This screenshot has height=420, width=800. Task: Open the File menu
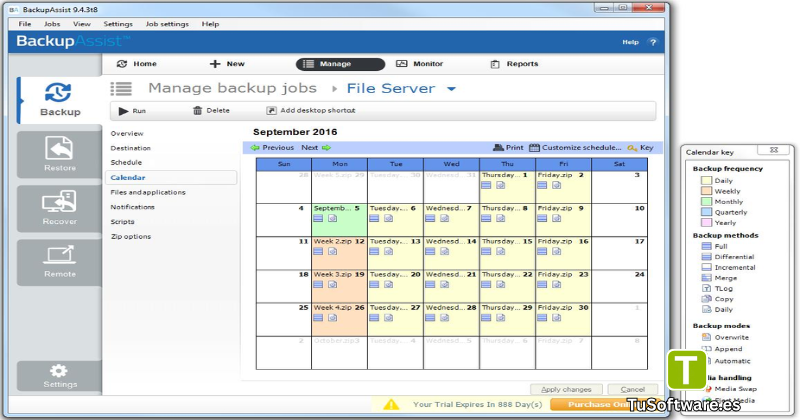[x=24, y=24]
